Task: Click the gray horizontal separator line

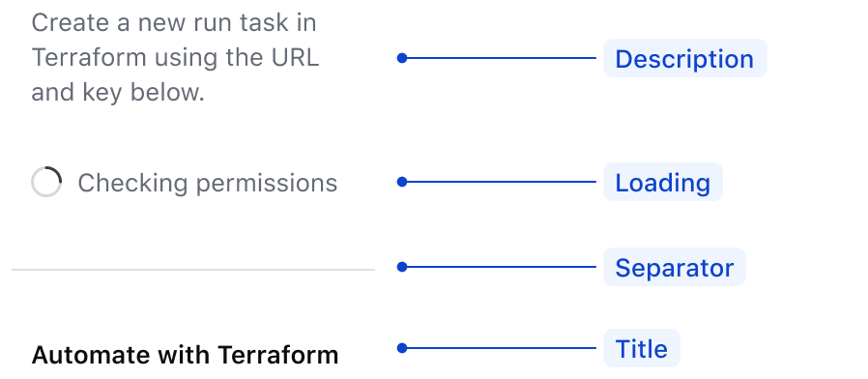Action: 193,270
